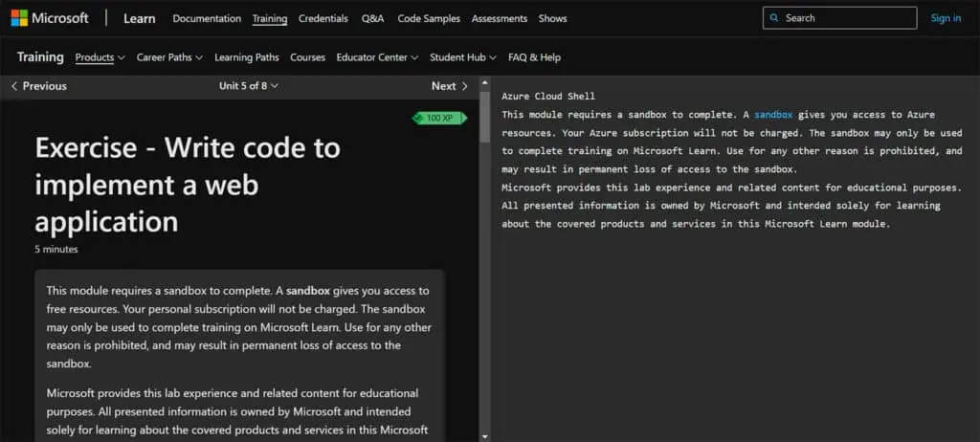Image resolution: width=980 pixels, height=442 pixels.
Task: Expand the Student Hub dropdown
Action: pyautogui.click(x=462, y=57)
